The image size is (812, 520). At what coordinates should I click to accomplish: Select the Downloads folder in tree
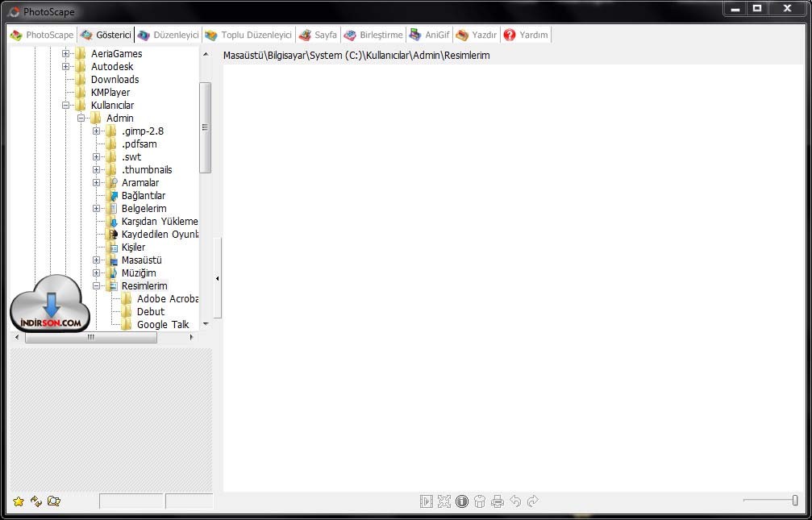click(x=115, y=79)
